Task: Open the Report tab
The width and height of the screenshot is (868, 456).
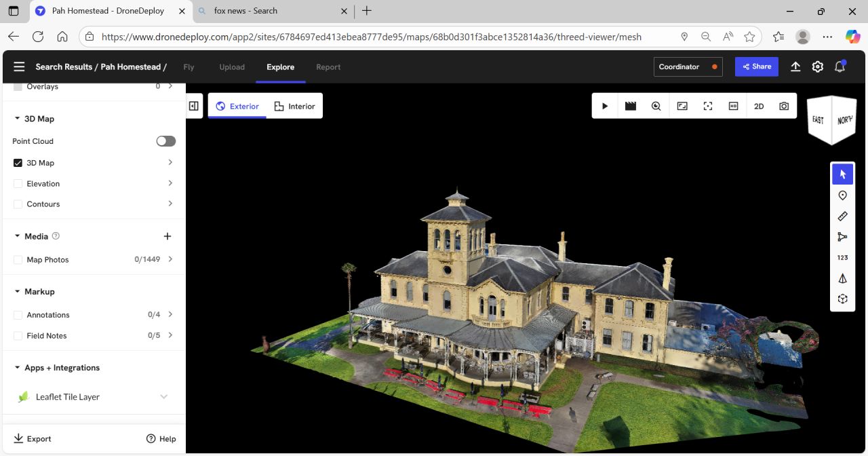Action: (328, 67)
